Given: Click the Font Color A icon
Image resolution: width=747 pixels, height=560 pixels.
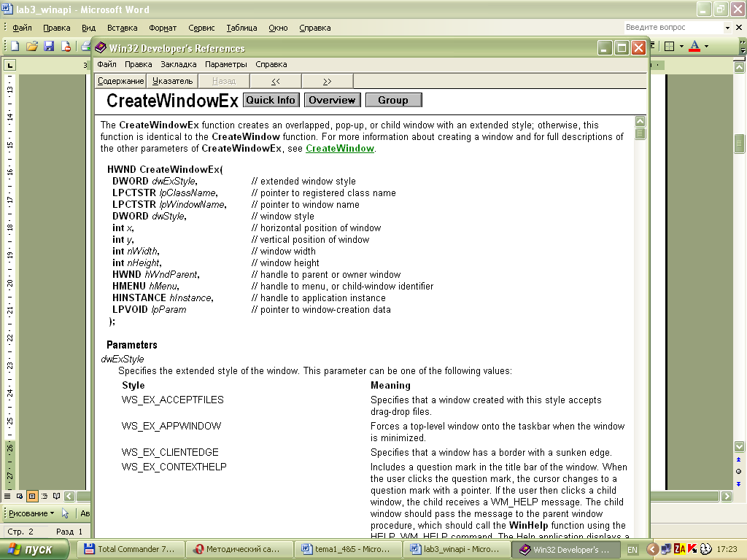Looking at the screenshot, I should point(694,46).
